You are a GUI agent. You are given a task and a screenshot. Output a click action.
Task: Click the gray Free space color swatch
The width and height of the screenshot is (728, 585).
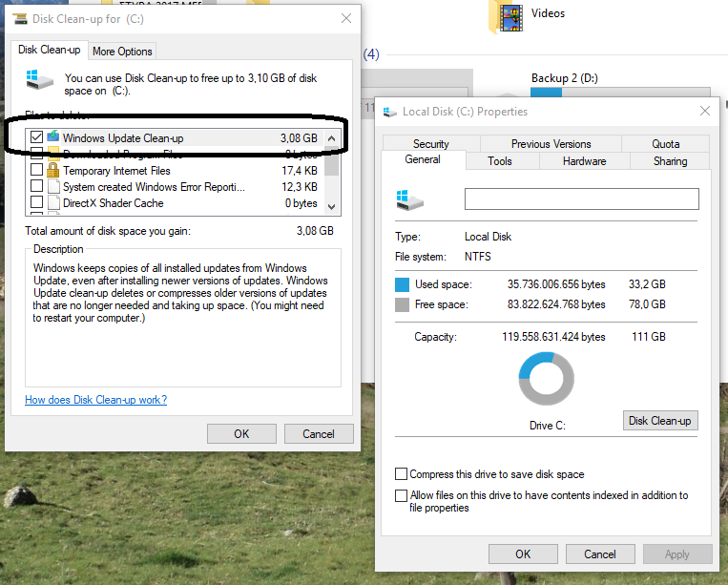point(402,305)
